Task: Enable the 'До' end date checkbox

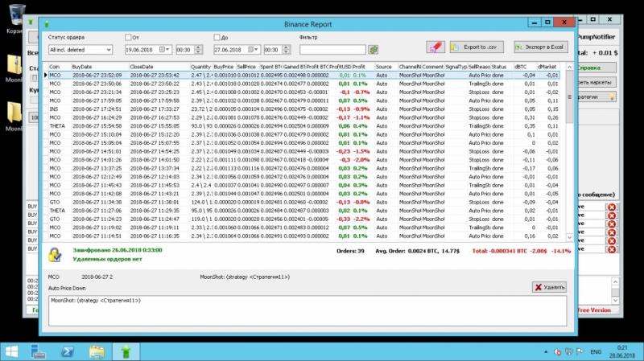Action: click(x=217, y=37)
